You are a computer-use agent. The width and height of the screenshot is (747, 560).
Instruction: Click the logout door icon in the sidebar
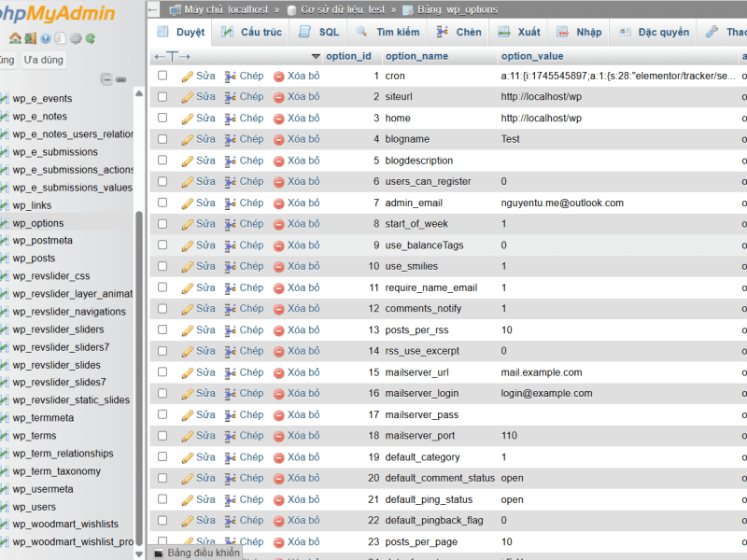tap(31, 38)
